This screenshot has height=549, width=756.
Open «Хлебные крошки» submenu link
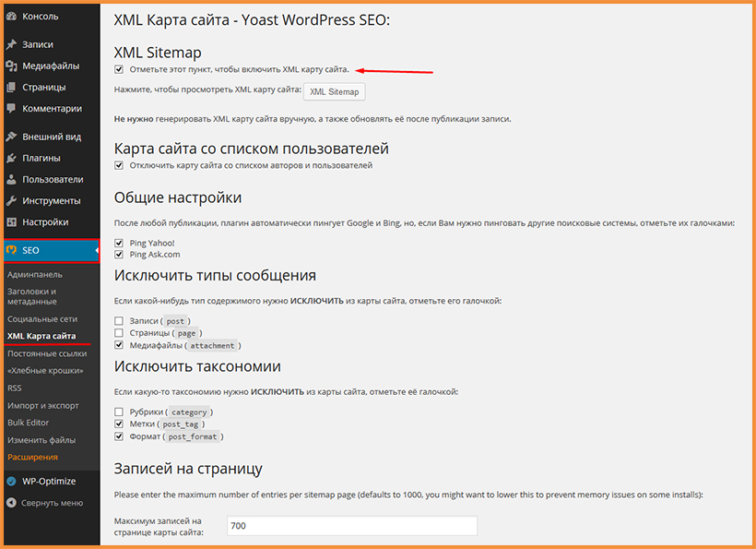[x=45, y=371]
